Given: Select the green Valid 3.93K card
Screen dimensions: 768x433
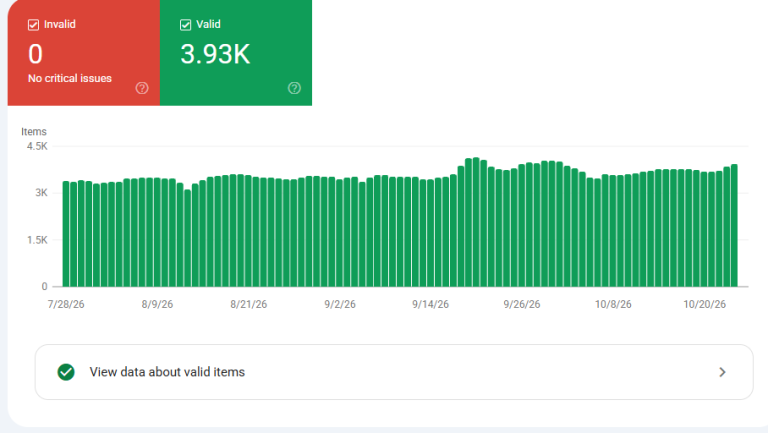Looking at the screenshot, I should tap(236, 52).
